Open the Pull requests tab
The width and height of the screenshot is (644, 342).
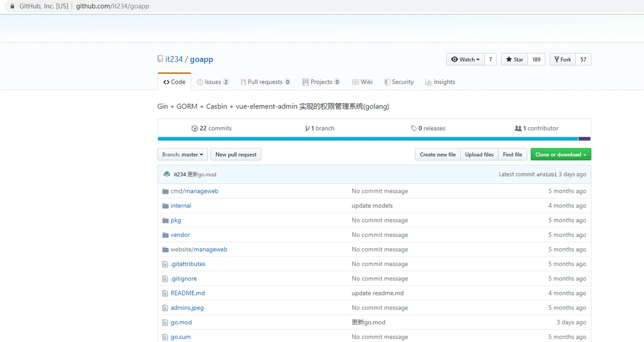[266, 82]
